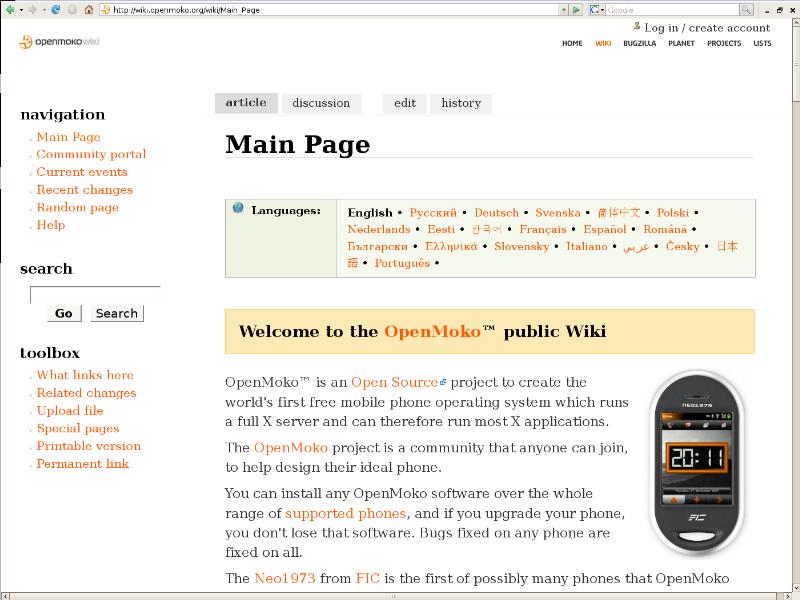Viewport: 800px width, 600px height.
Task: Open the Help link in navigation
Action: pos(51,225)
